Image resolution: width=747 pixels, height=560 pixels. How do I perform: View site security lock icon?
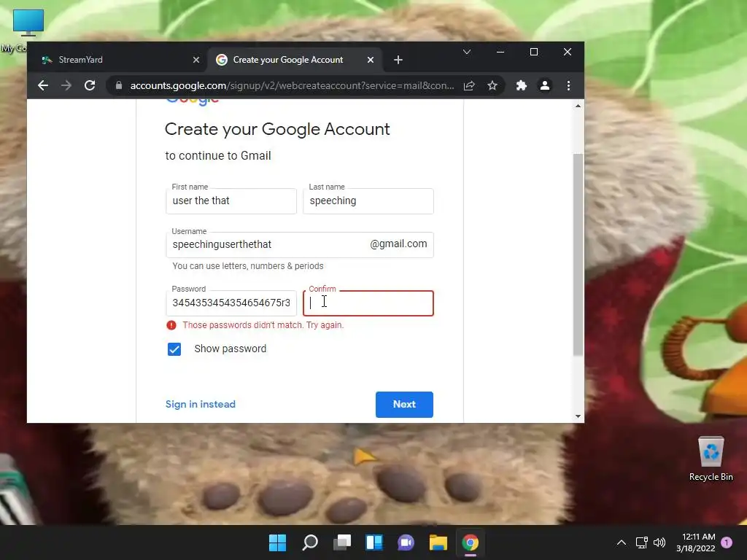coord(119,86)
